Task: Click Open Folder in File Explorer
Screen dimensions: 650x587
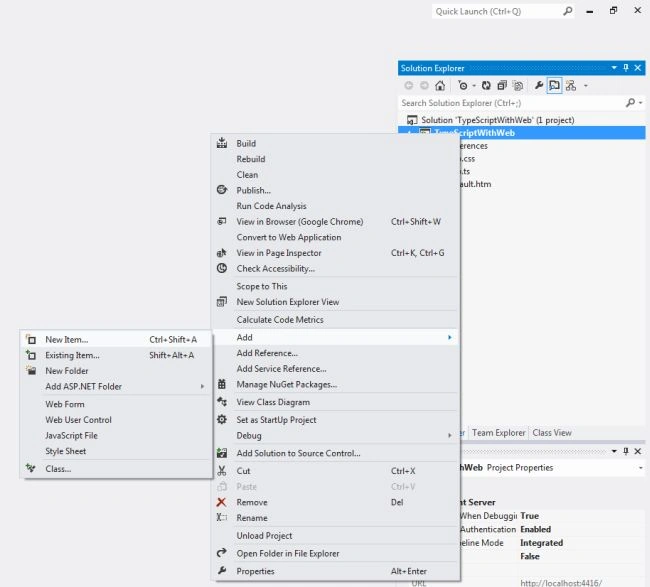Action: click(335, 554)
